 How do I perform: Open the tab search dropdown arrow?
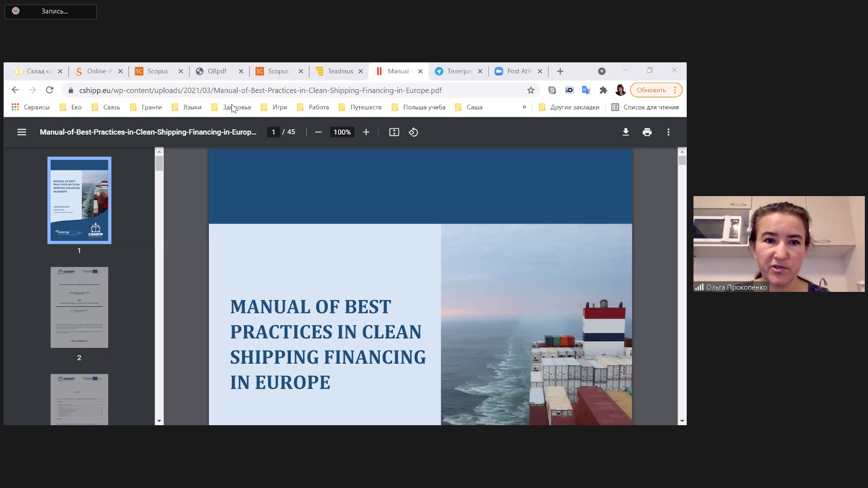pyautogui.click(x=602, y=71)
